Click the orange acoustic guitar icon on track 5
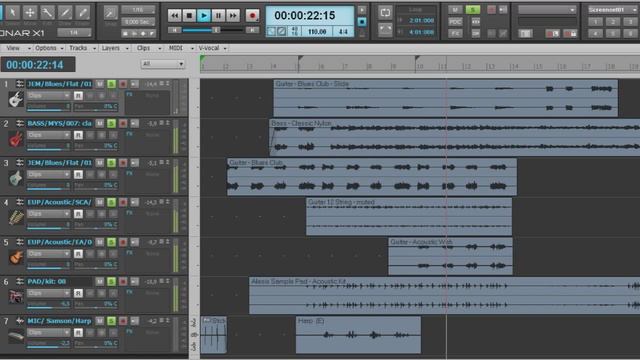640x360 pixels. point(16,258)
